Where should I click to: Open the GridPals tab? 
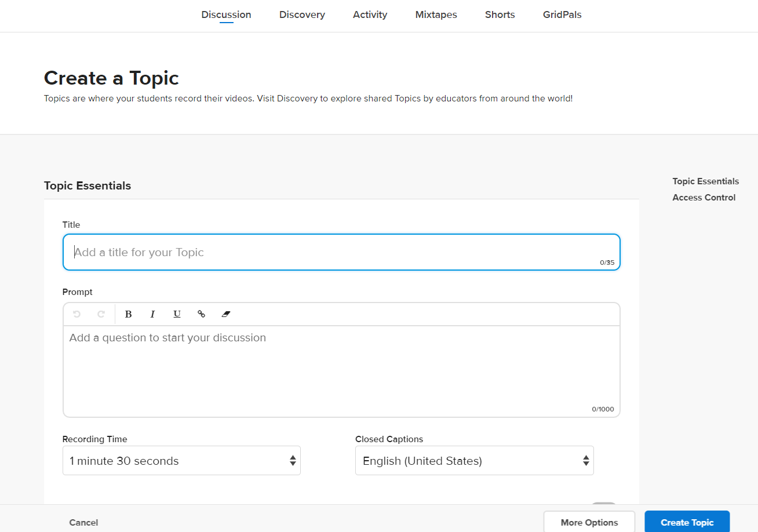click(x=562, y=15)
